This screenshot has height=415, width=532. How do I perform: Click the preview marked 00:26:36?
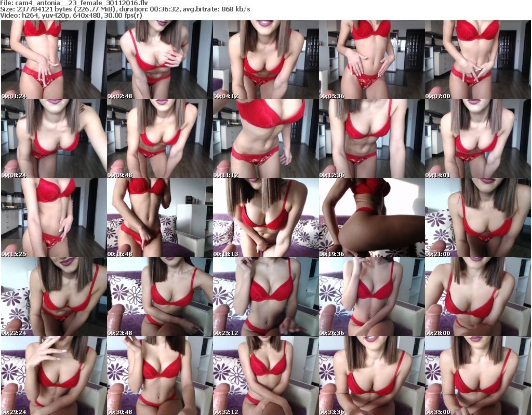click(x=371, y=297)
